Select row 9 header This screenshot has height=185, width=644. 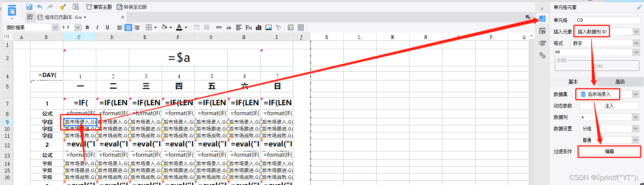7,122
